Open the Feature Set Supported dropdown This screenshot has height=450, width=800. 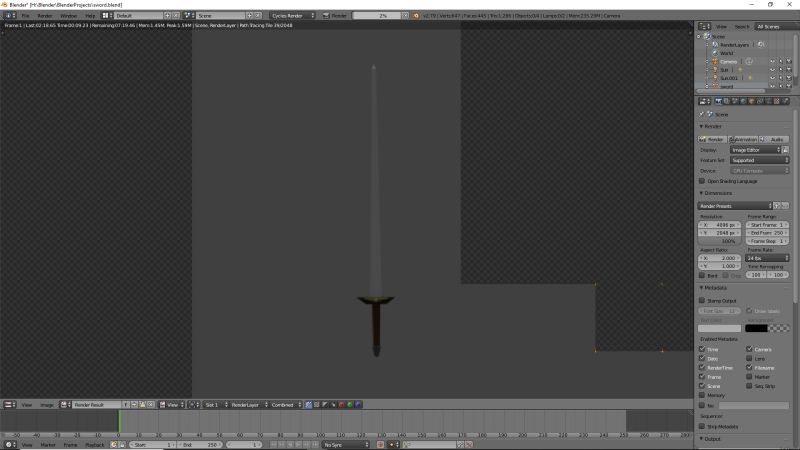(759, 160)
